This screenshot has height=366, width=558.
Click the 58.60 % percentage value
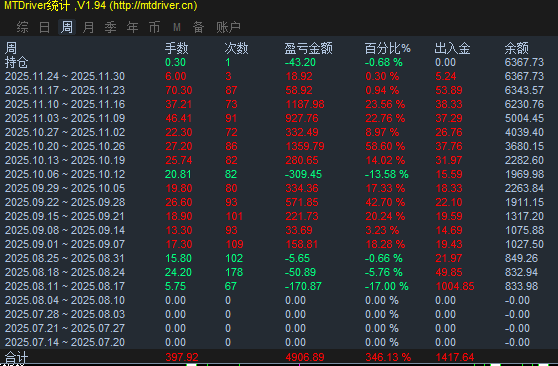click(x=385, y=146)
